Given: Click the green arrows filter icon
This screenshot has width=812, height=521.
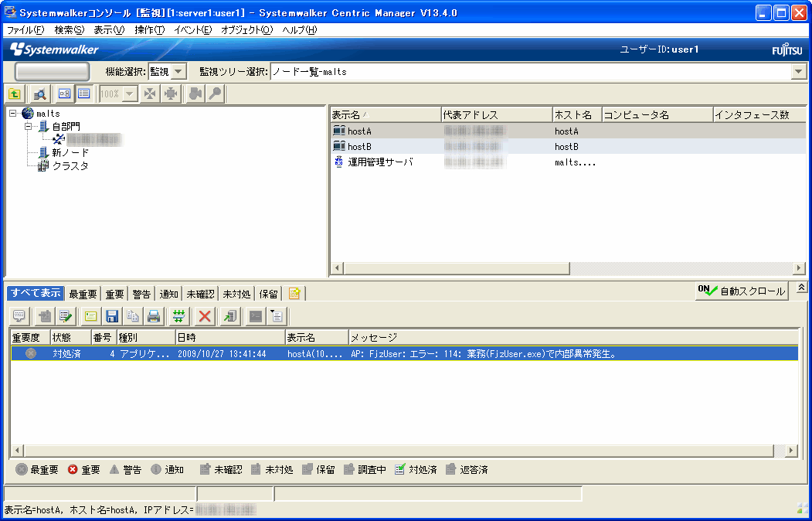Looking at the screenshot, I should point(178,316).
